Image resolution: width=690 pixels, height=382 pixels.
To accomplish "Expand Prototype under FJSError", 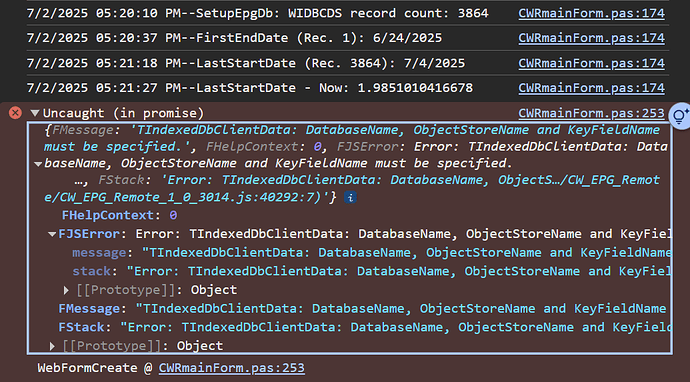I will click(x=66, y=290).
